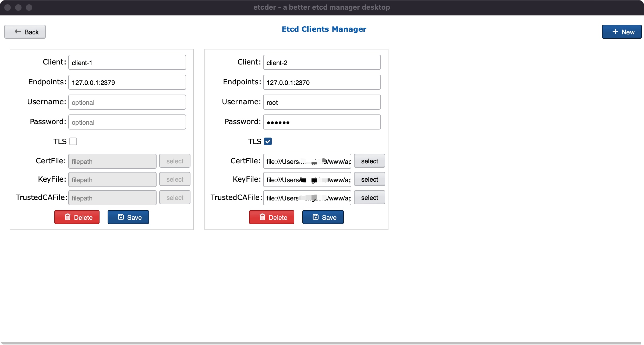Focus the client-1 Username field
This screenshot has height=345, width=644.
(127, 102)
